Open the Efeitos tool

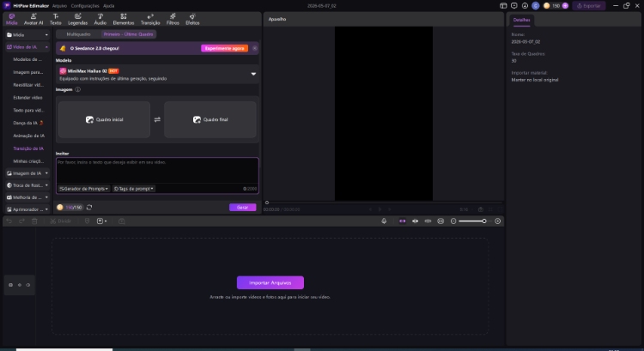coord(192,19)
